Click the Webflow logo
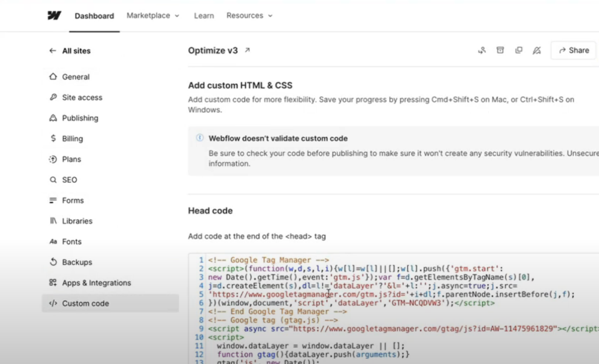The height and width of the screenshot is (364, 599). [x=54, y=16]
